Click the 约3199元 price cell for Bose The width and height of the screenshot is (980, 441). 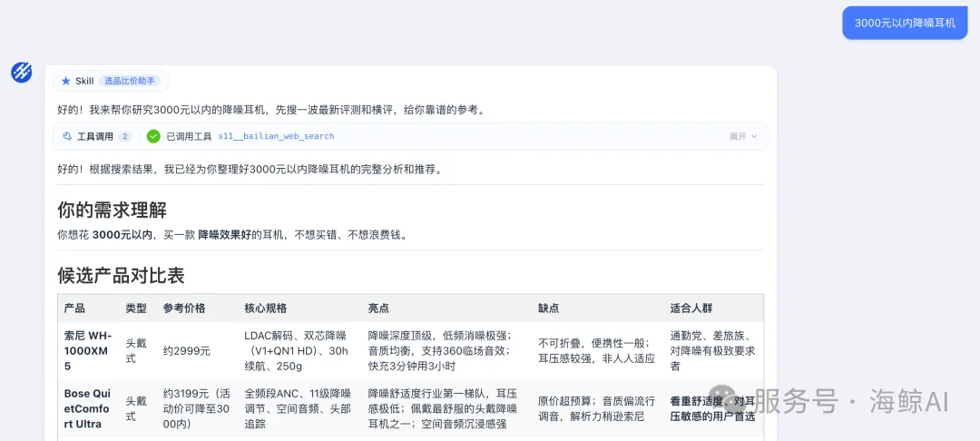pos(197,408)
